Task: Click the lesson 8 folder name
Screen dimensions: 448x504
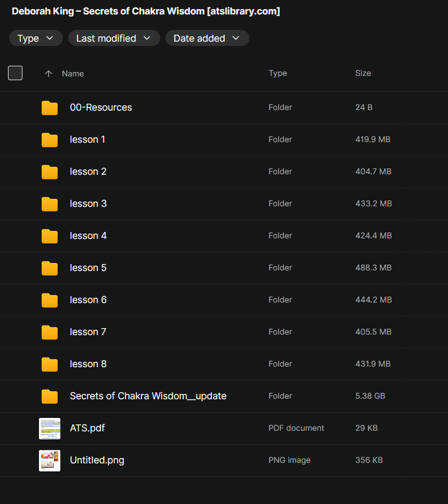Action: point(88,364)
